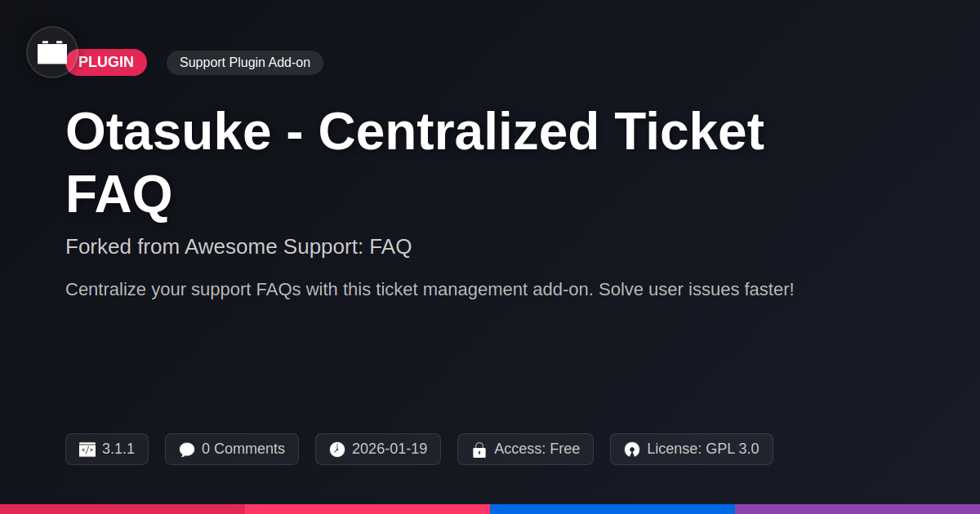Screen dimensions: 980x514
Task: Click Forked from Awesome Support: FAQ subtitle
Action: (x=238, y=246)
